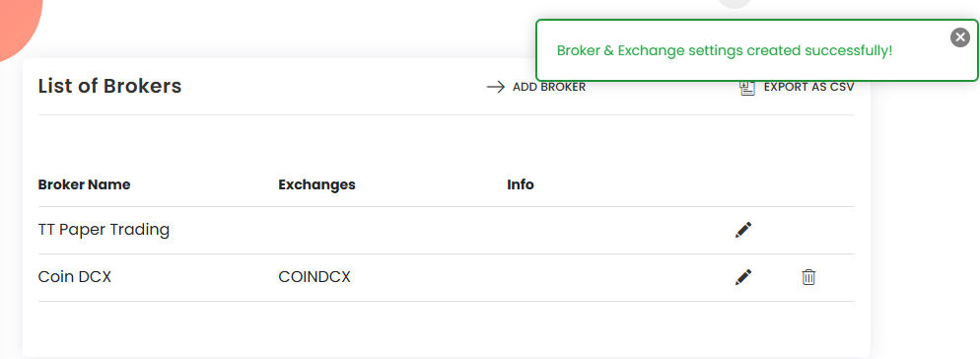Delete the Coin DCX broker
Screen dimensions: 980x359
808,277
